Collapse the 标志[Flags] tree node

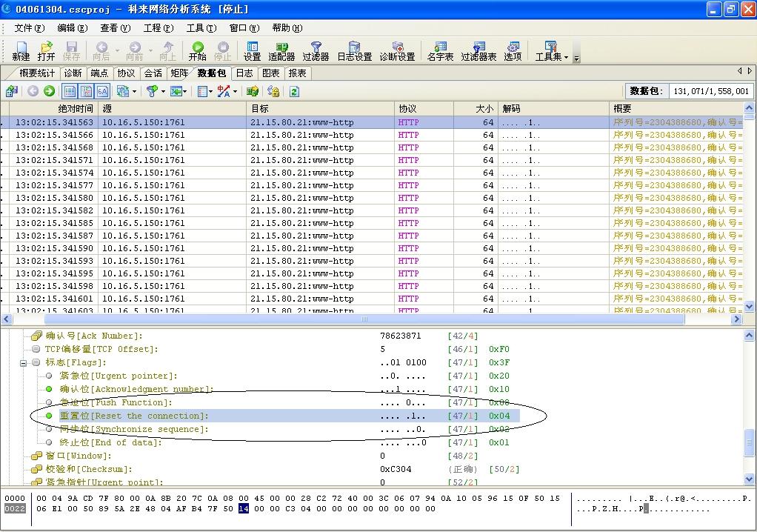(24, 362)
